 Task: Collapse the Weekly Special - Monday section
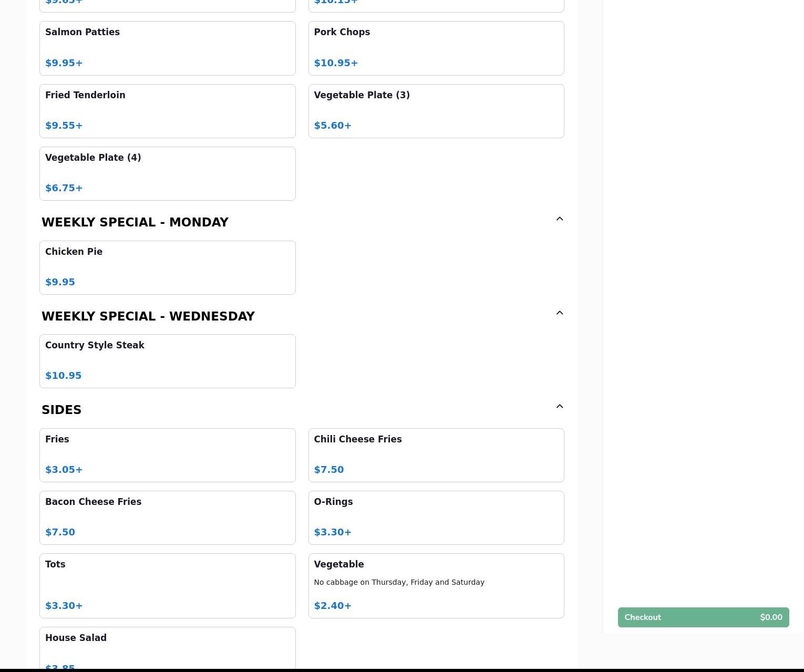[x=560, y=219]
